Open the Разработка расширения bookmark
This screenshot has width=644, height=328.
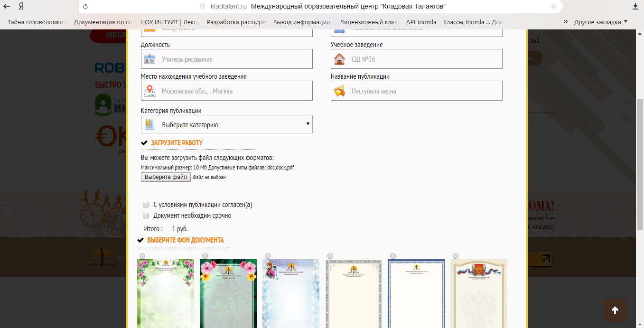(x=236, y=22)
